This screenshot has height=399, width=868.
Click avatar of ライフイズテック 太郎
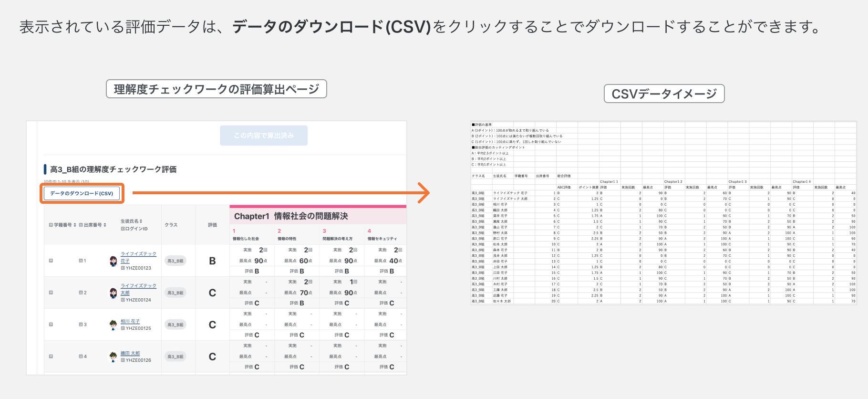(x=113, y=293)
